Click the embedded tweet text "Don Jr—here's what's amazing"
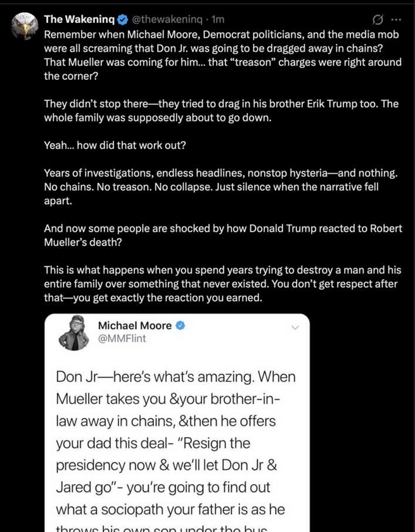 [176, 377]
